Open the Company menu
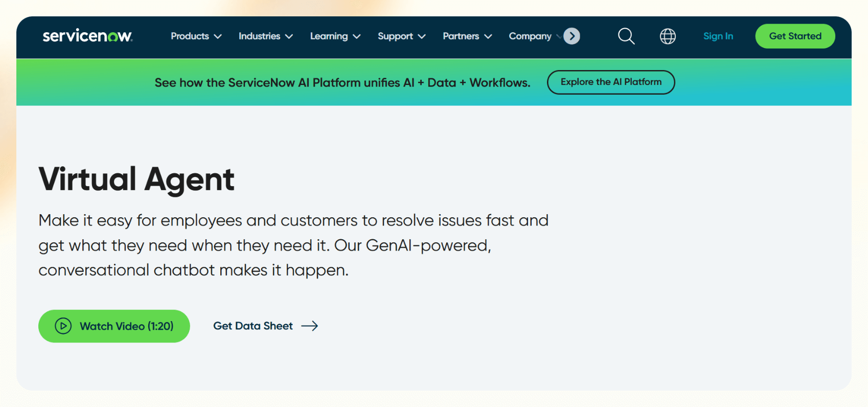868x407 pixels. [x=530, y=36]
